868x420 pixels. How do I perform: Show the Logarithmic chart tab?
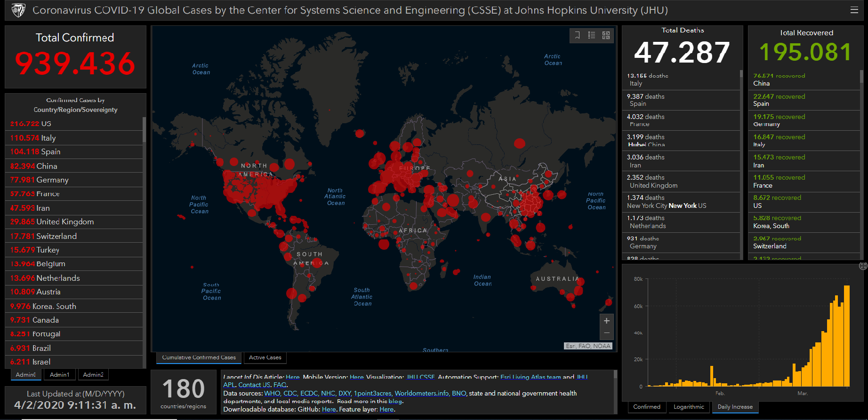pyautogui.click(x=689, y=407)
